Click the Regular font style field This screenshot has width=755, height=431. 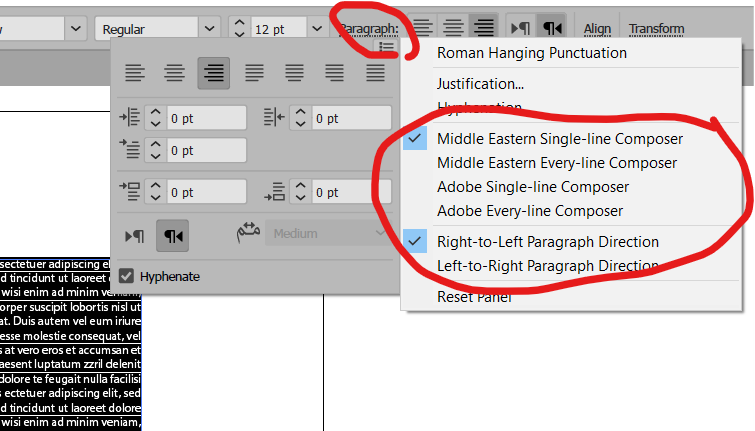[146, 29]
